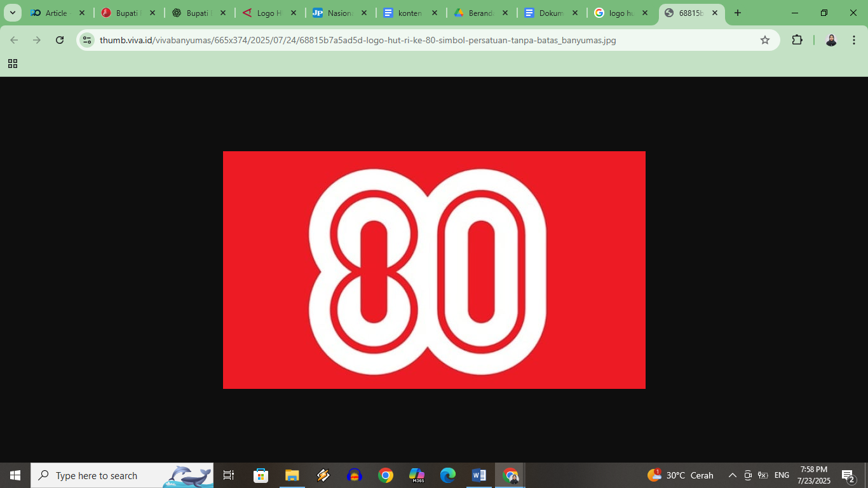Close the konten tab

[435, 13]
